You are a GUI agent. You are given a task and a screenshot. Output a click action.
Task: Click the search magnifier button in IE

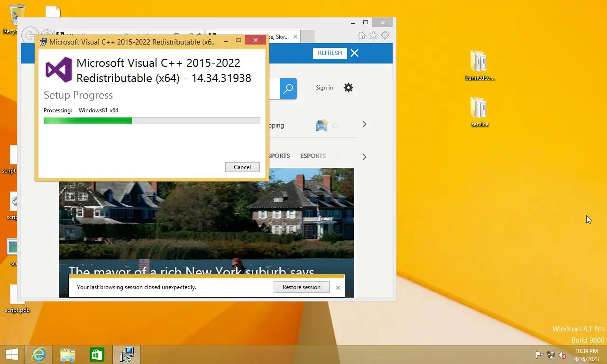[x=288, y=89]
